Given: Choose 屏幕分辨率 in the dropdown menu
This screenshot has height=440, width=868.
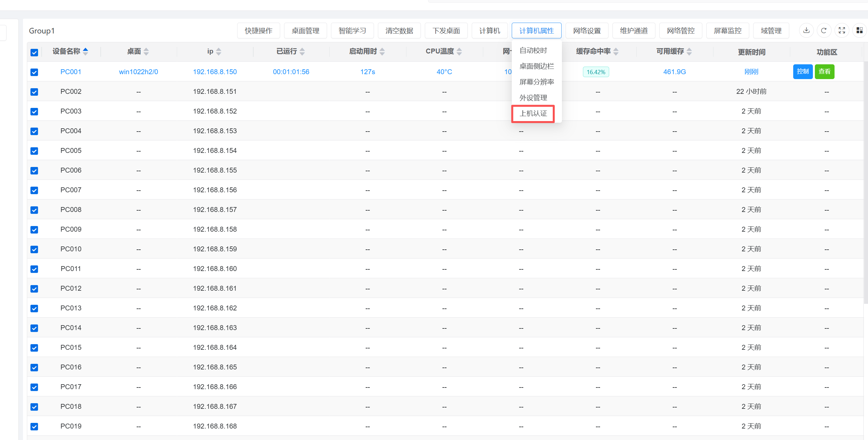Looking at the screenshot, I should coord(536,82).
